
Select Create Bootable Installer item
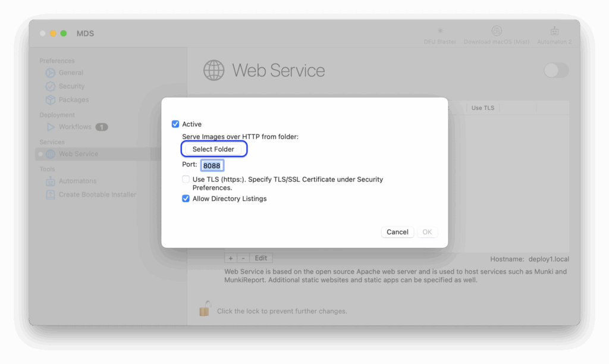pyautogui.click(x=98, y=194)
